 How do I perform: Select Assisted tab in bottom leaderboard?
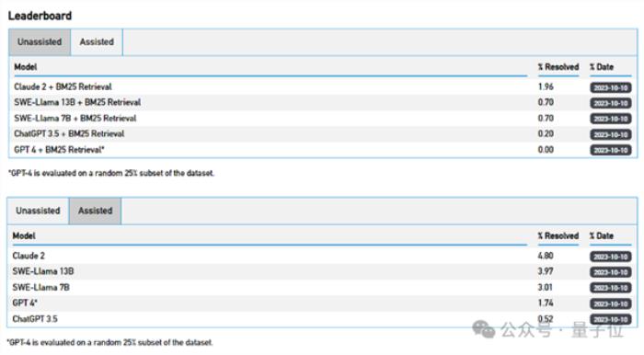point(96,211)
